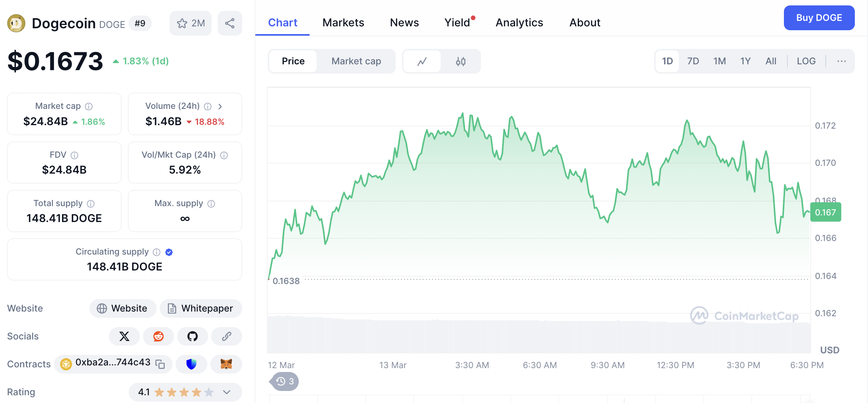Select the 7D time range
The width and height of the screenshot is (868, 403).
tap(693, 61)
